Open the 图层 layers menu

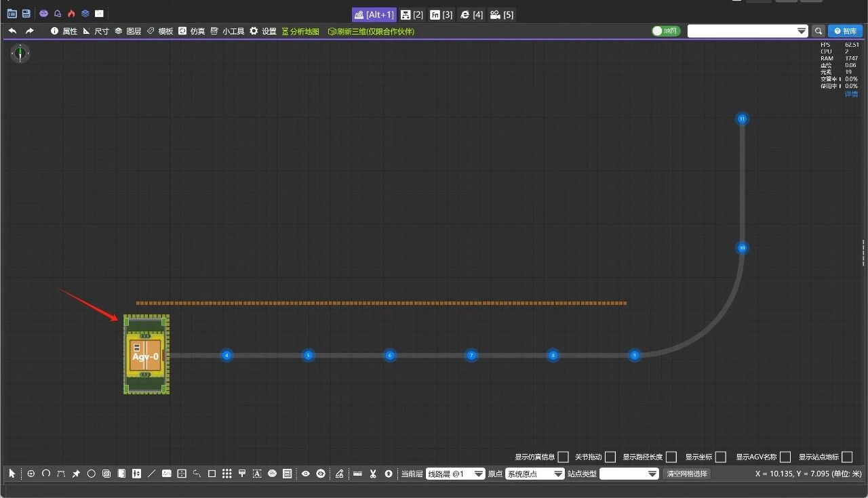click(x=127, y=31)
